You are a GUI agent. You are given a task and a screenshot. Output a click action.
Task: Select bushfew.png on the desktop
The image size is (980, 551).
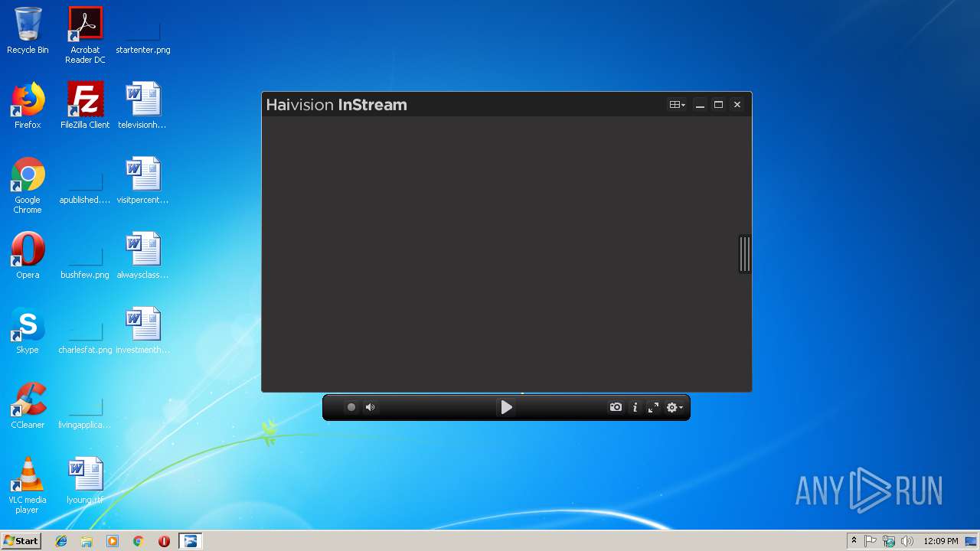[x=85, y=256]
